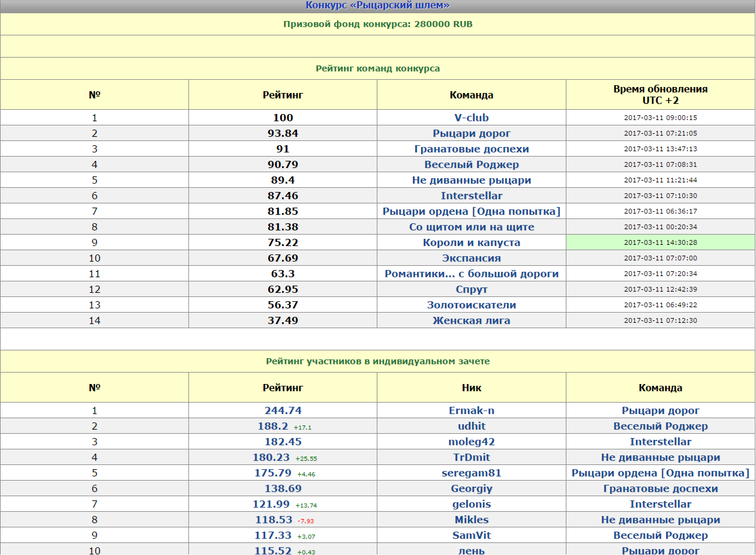Click the highlighted update time 2017-03-11 14:30:28
The width and height of the screenshot is (756, 555).
click(661, 242)
